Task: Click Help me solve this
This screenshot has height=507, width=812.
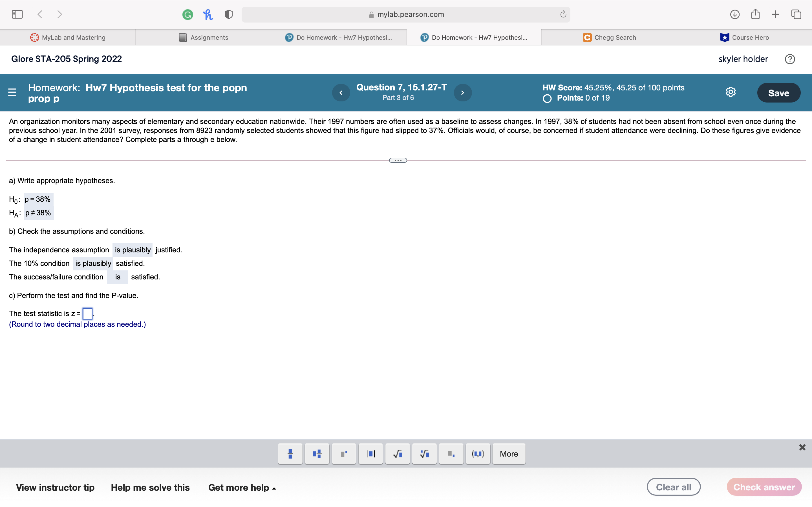Action: pyautogui.click(x=150, y=487)
